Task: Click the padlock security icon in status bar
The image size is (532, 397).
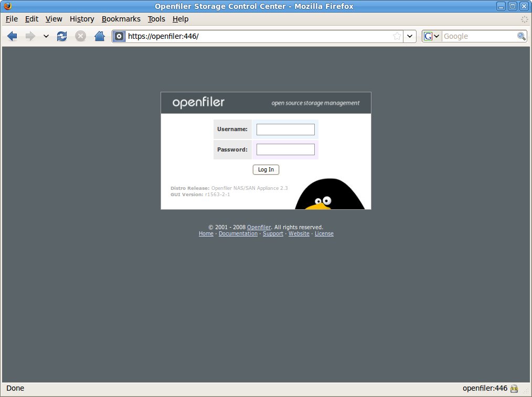Action: pos(514,389)
